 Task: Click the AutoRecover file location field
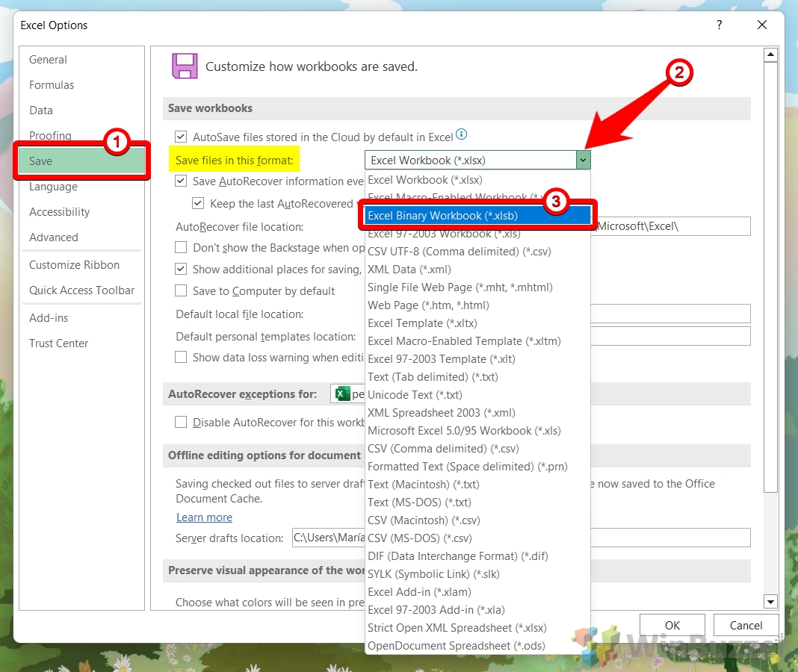click(671, 226)
